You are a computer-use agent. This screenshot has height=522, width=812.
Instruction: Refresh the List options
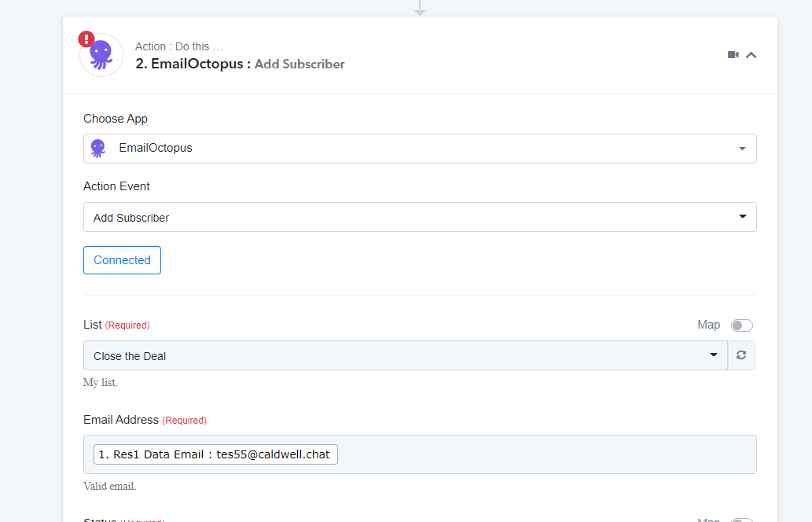coord(741,355)
